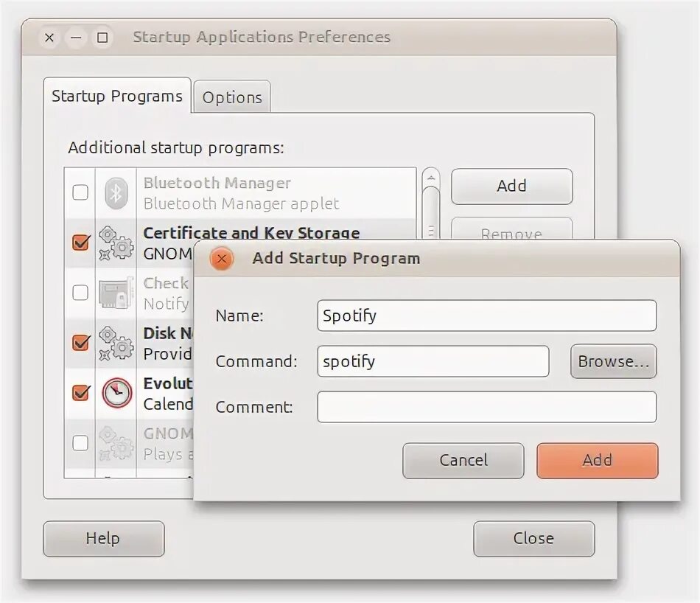Click the startup list scrollbar handle

pos(431,212)
